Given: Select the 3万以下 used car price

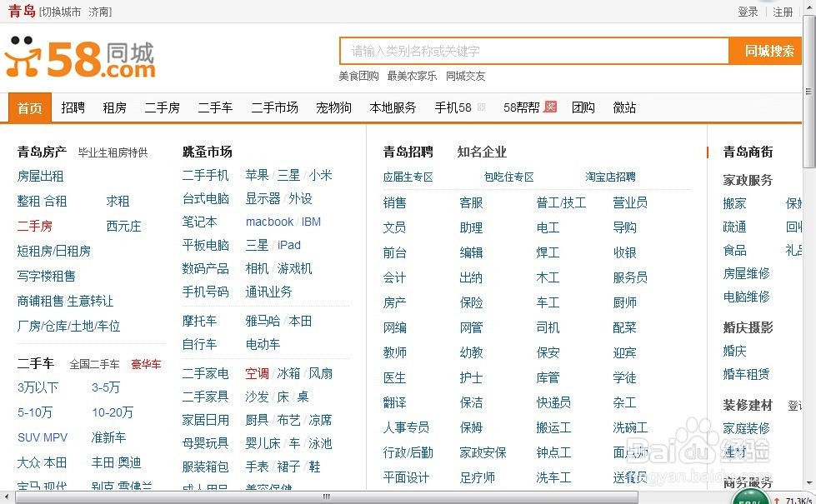Looking at the screenshot, I should tap(38, 387).
